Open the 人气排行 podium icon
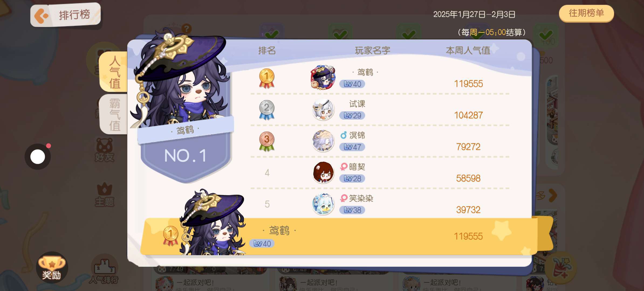Image resolution: width=644 pixels, height=291 pixels. coord(104,269)
